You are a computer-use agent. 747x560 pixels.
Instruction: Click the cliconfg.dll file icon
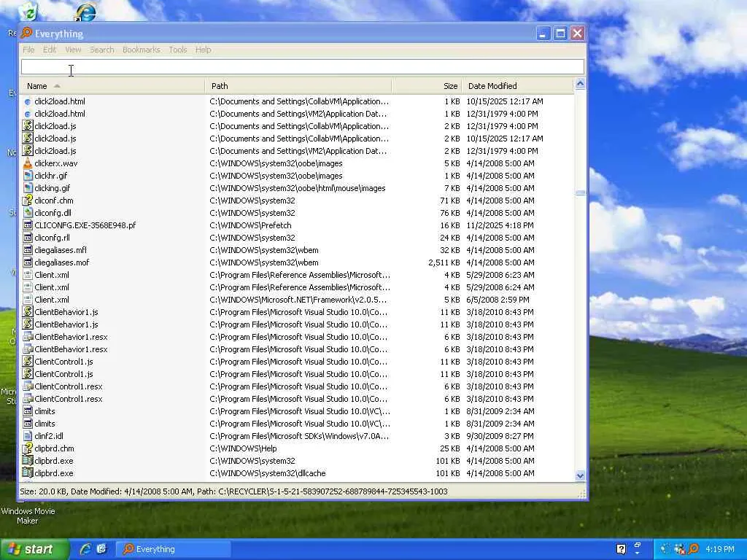click(28, 213)
